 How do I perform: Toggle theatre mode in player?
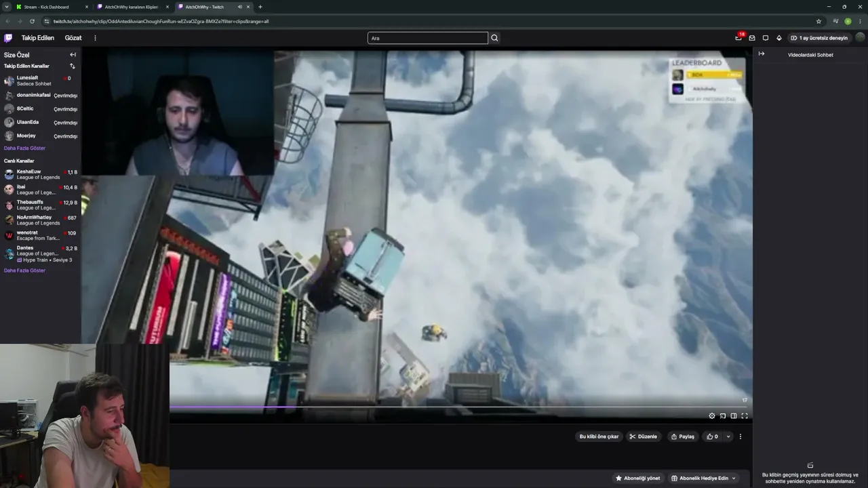(x=734, y=416)
